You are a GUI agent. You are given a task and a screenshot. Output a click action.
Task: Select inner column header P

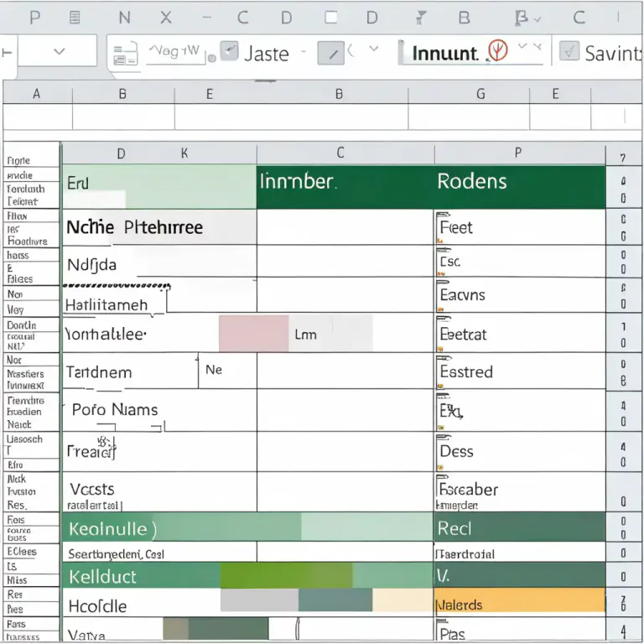point(518,153)
